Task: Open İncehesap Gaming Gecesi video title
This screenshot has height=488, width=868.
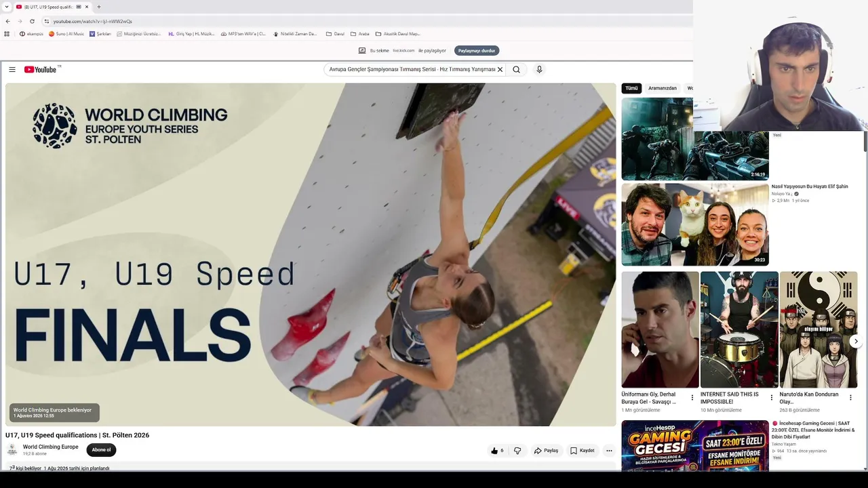Action: [814, 430]
